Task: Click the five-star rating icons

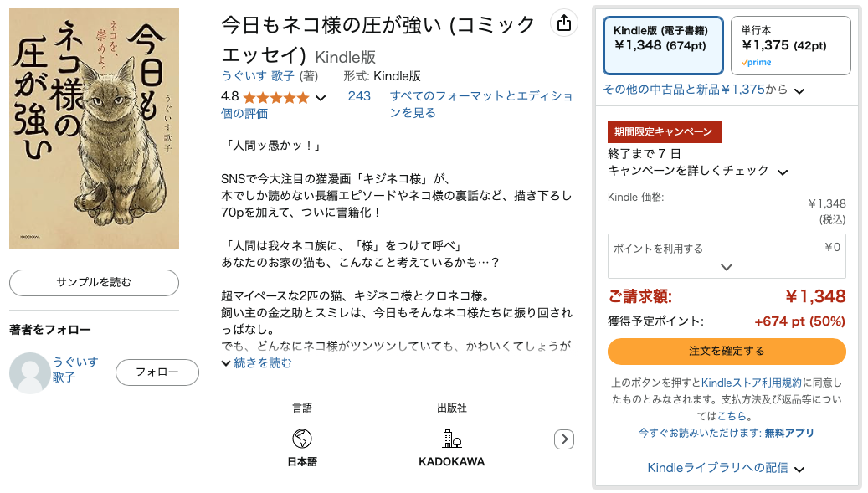Action: click(275, 98)
